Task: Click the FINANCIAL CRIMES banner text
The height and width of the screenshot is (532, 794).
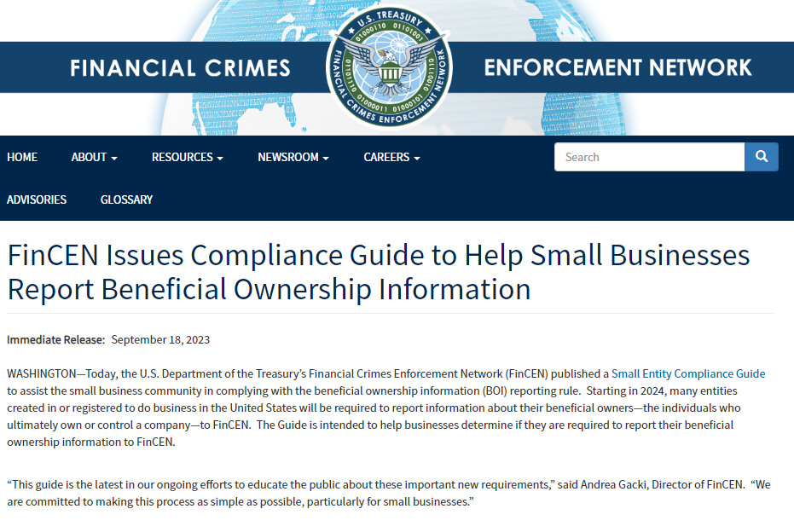Action: (180, 67)
